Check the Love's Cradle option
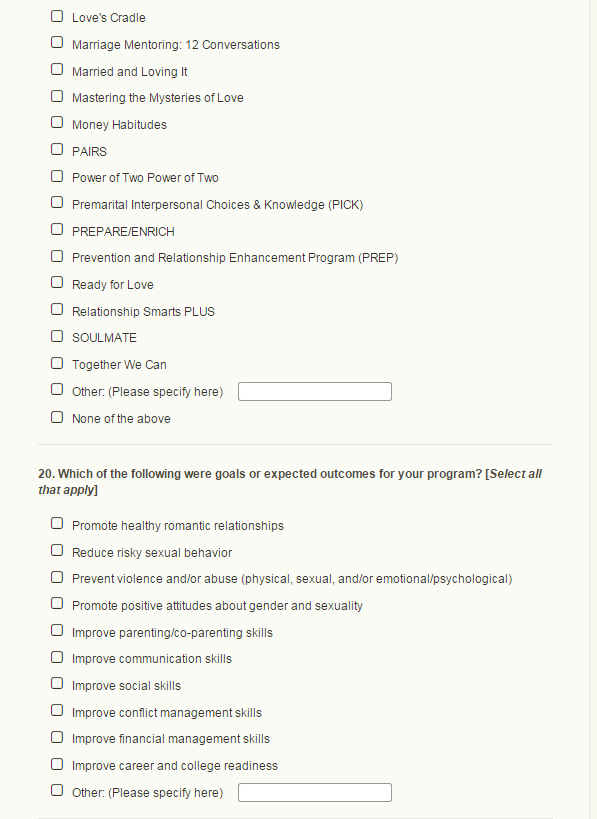This screenshot has width=597, height=819. [x=57, y=16]
